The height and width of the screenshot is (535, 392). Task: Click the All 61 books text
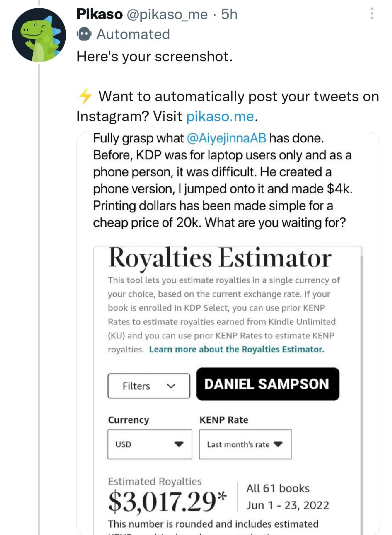(x=278, y=489)
